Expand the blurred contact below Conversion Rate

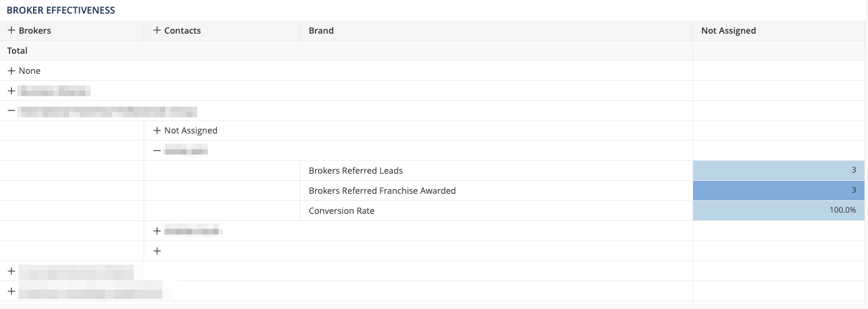(157, 231)
